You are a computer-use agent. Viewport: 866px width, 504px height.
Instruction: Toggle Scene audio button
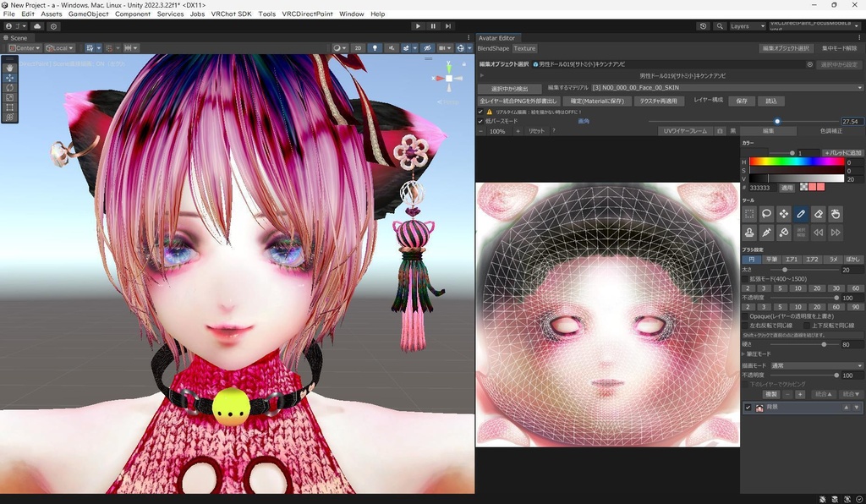tap(392, 48)
